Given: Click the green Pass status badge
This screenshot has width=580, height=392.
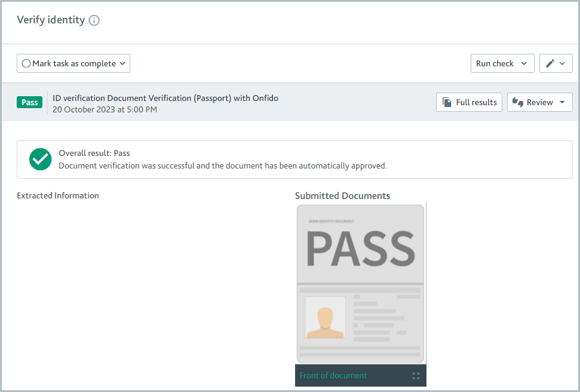Looking at the screenshot, I should click(29, 102).
